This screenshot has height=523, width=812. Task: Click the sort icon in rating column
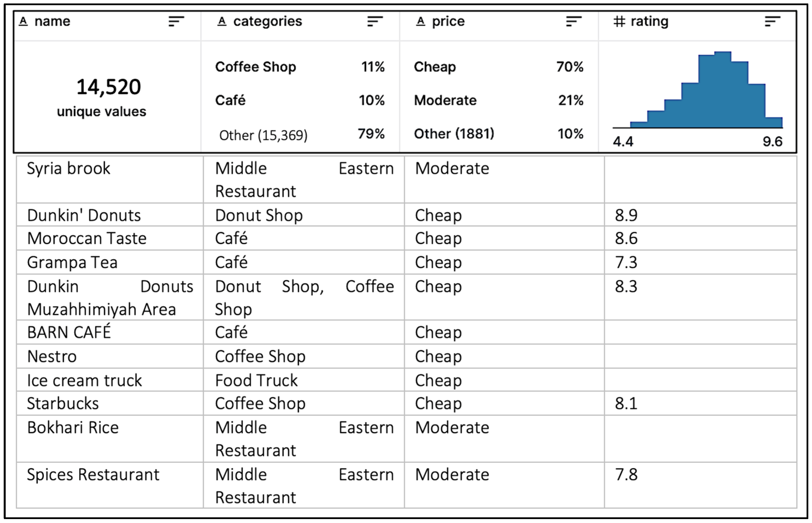point(773,21)
